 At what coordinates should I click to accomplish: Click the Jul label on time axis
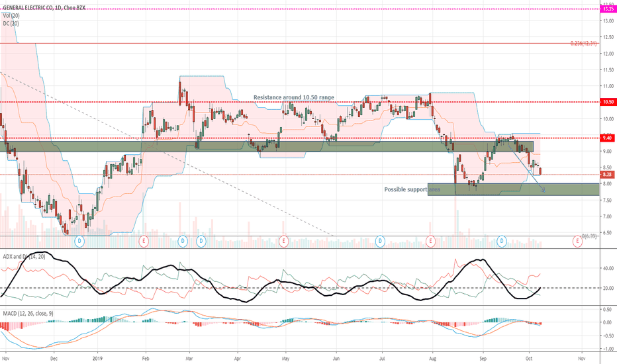(x=382, y=359)
